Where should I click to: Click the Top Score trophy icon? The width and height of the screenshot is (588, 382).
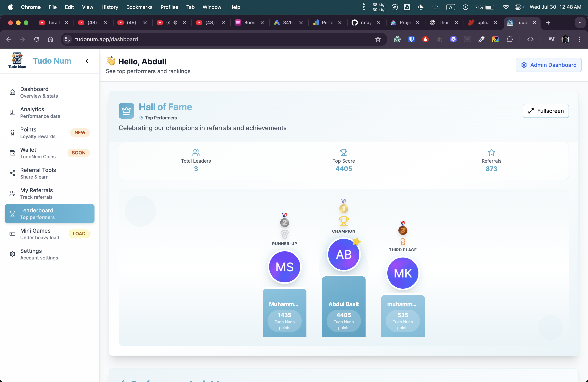point(344,152)
